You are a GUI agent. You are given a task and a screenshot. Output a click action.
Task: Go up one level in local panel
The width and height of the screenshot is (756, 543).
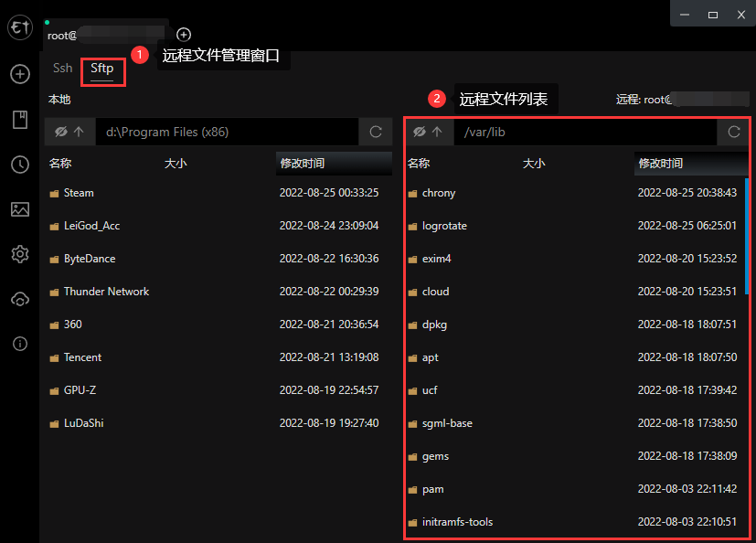[79, 132]
